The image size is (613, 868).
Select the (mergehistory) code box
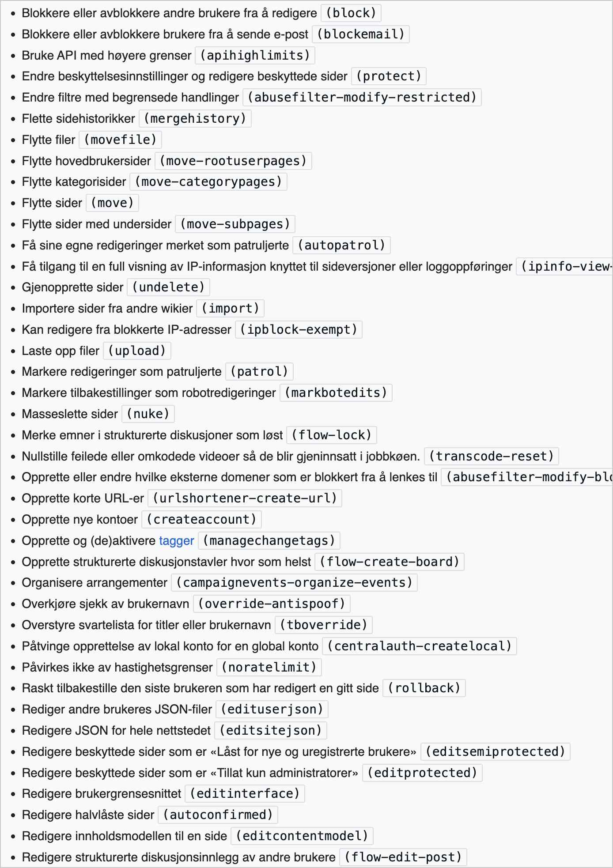(x=195, y=119)
